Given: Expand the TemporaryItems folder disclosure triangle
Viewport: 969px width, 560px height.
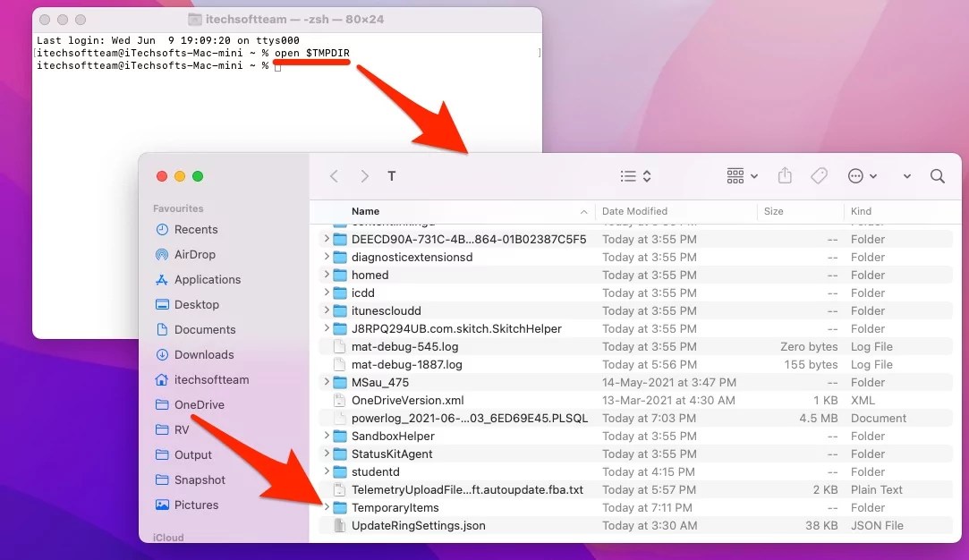Looking at the screenshot, I should (327, 507).
